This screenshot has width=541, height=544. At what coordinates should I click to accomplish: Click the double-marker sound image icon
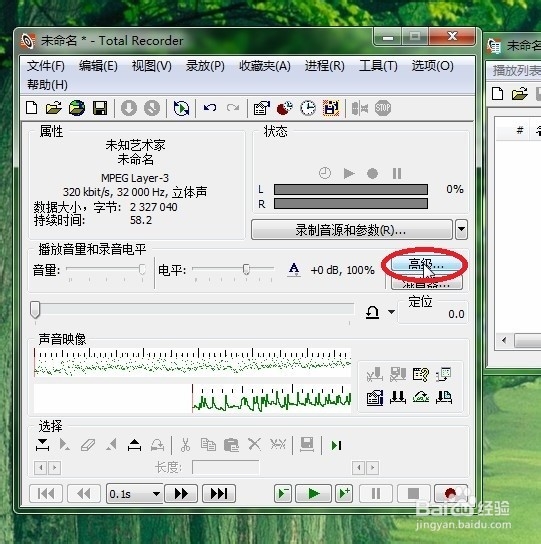coord(398,398)
